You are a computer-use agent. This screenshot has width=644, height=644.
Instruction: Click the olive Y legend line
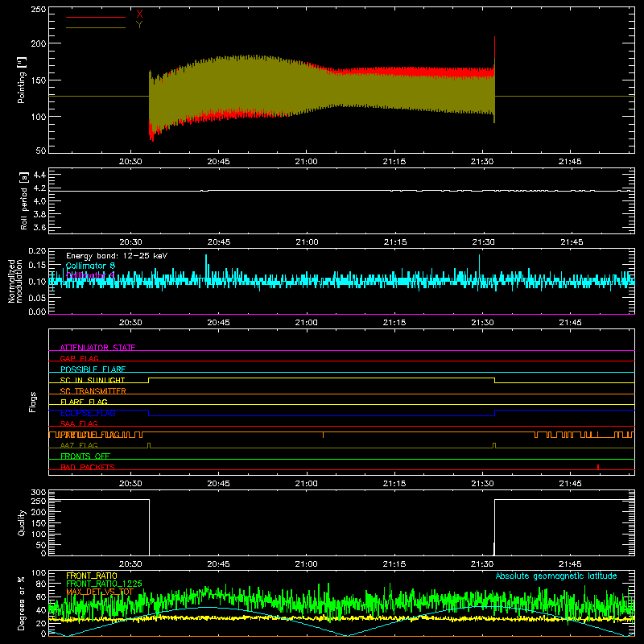pyautogui.click(x=96, y=28)
